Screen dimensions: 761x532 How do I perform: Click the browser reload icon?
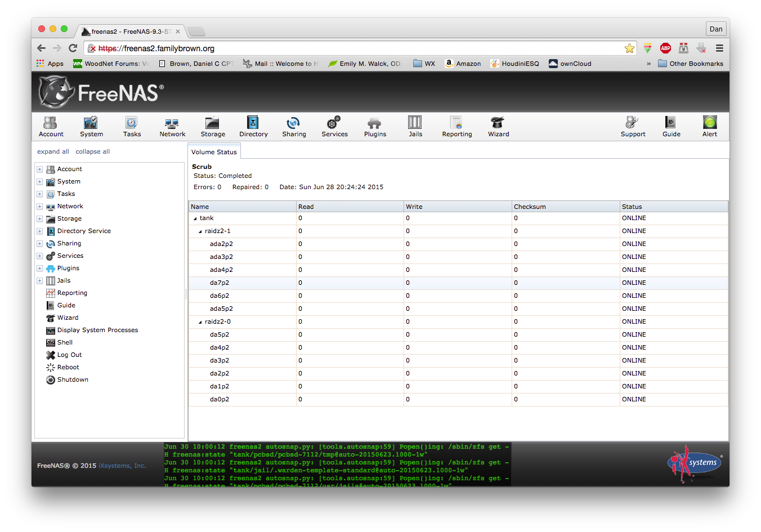(x=73, y=48)
